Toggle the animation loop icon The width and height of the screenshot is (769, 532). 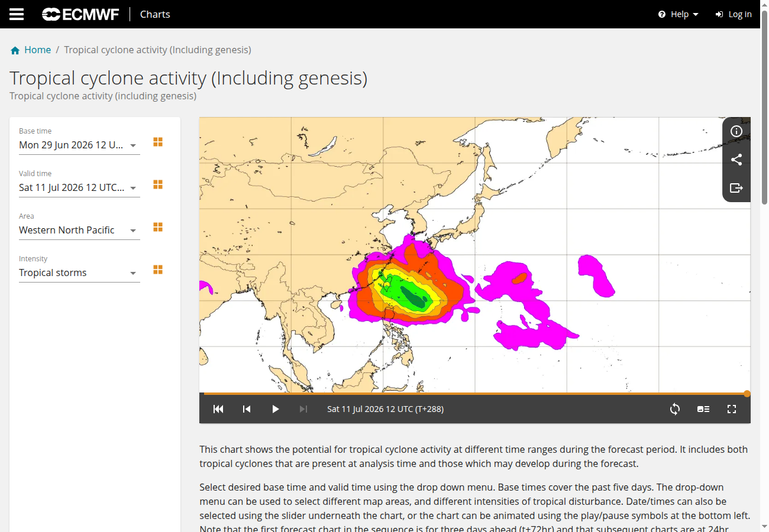(x=675, y=409)
